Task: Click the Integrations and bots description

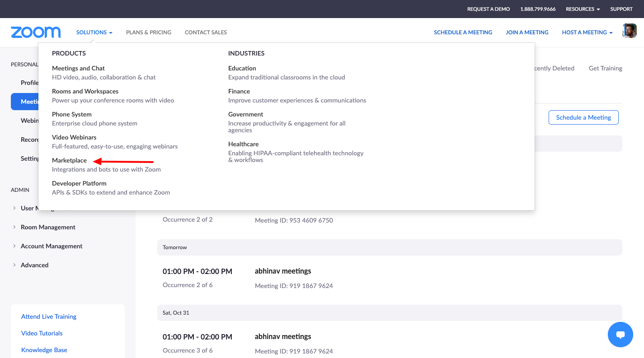Action: (106, 169)
